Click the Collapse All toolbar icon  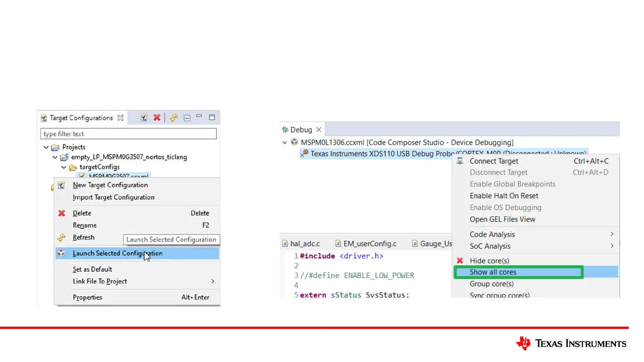click(x=187, y=118)
